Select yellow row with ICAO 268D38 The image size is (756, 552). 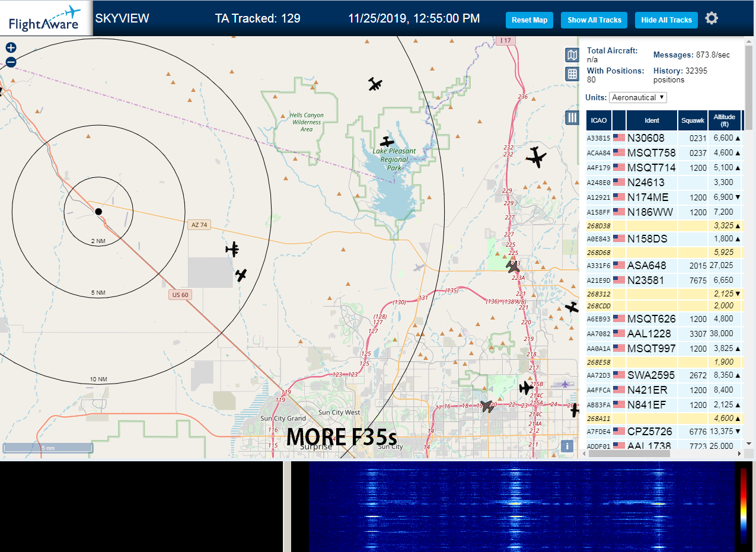(664, 225)
